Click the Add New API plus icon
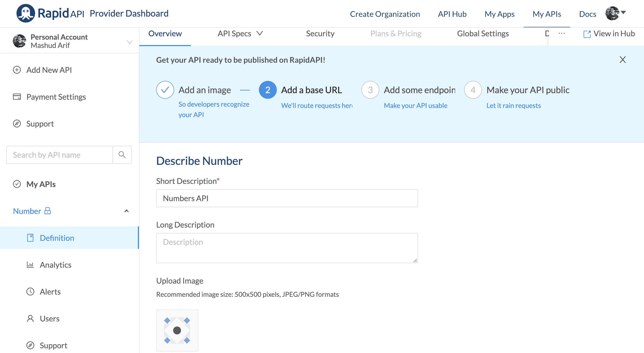The width and height of the screenshot is (644, 353). pos(17,70)
